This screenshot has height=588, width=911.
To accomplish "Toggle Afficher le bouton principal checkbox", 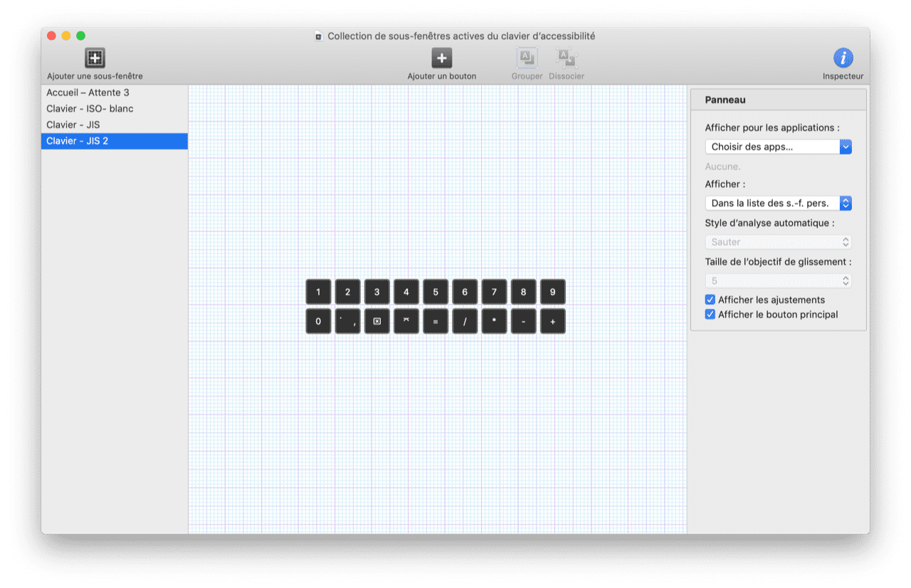I will 710,315.
